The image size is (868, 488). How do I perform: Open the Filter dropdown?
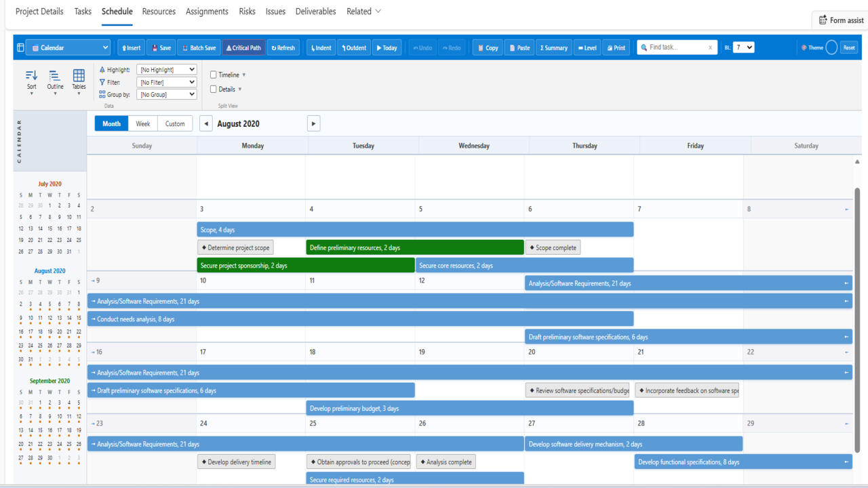click(167, 82)
